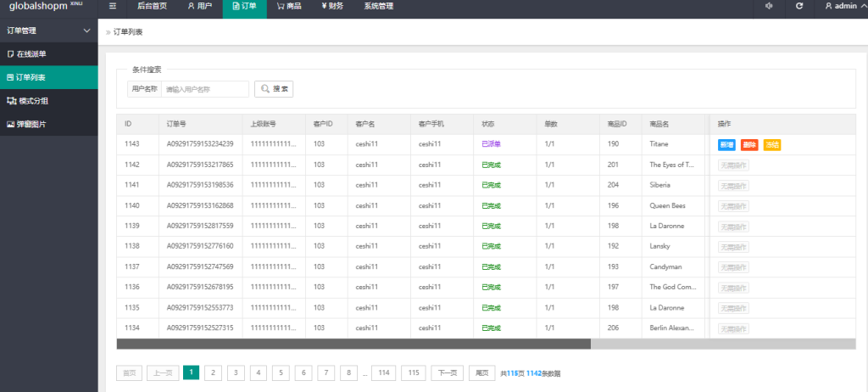Open the 财务 finance section with yen icon
The height and width of the screenshot is (392, 868).
[x=332, y=6]
